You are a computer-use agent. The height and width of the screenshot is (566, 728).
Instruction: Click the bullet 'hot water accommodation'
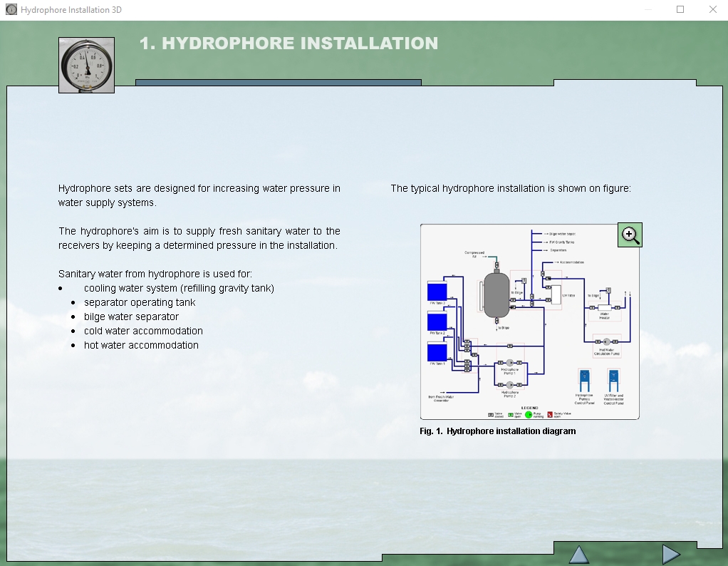click(x=141, y=345)
